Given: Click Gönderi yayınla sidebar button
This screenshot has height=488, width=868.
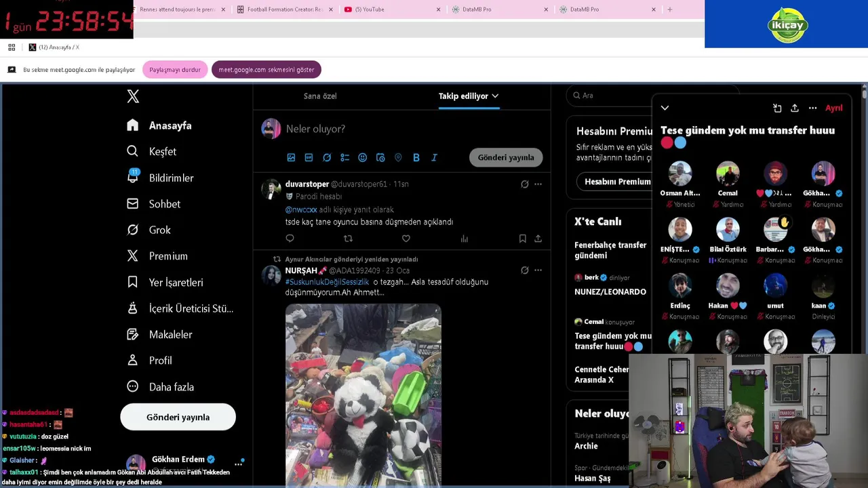Looking at the screenshot, I should pos(178,417).
